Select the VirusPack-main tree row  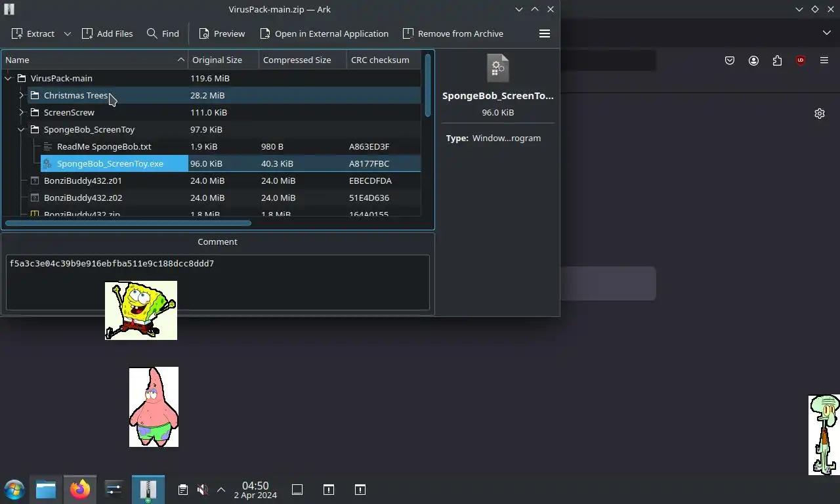(x=211, y=78)
